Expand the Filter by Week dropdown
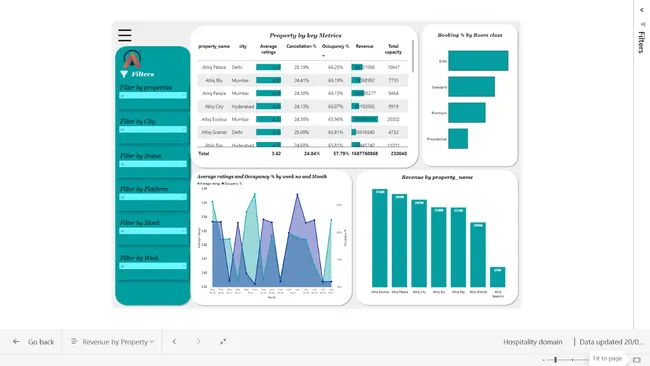Viewport: 650px width, 366px height. click(x=153, y=266)
